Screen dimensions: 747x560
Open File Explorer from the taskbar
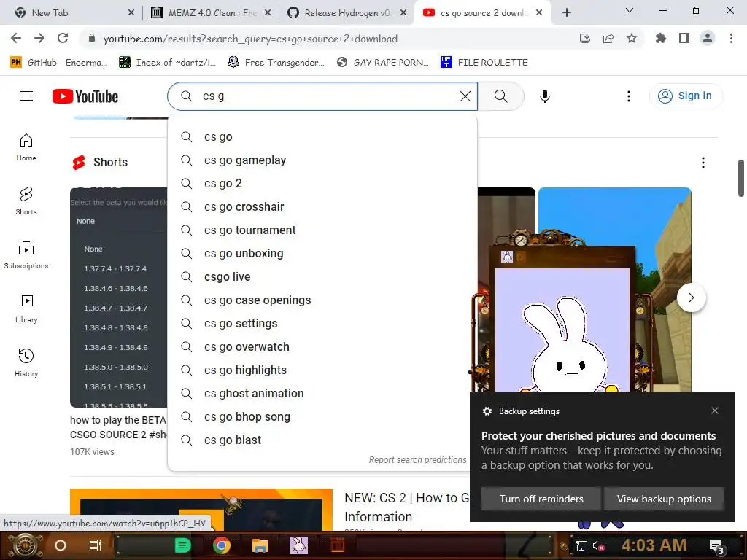[260, 545]
